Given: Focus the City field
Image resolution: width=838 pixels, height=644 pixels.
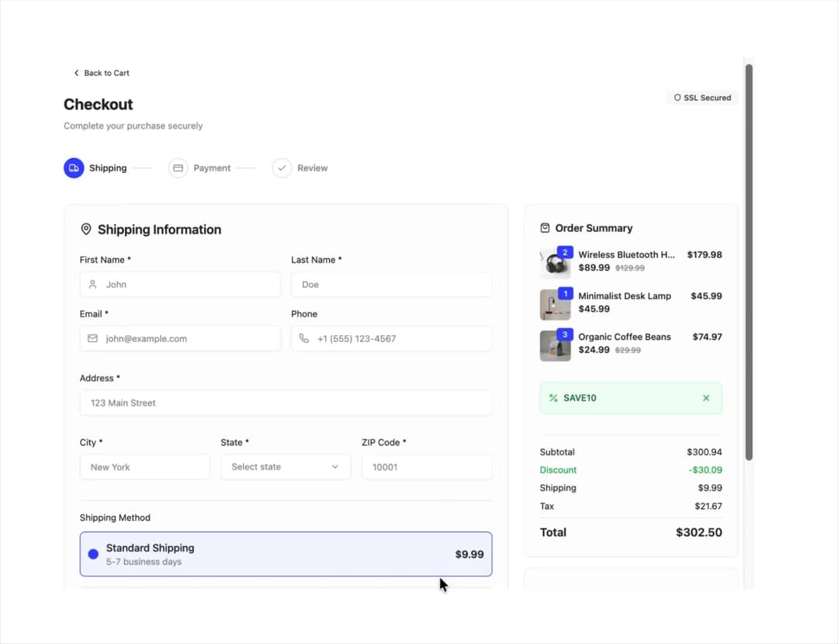Looking at the screenshot, I should [145, 466].
